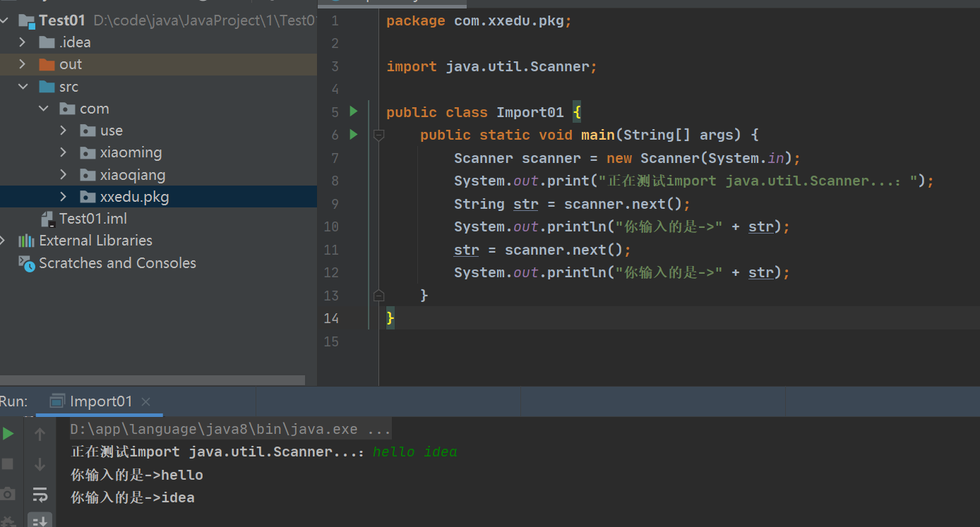The image size is (980, 527).
Task: Click fold end marker on line 13
Action: 378,295
